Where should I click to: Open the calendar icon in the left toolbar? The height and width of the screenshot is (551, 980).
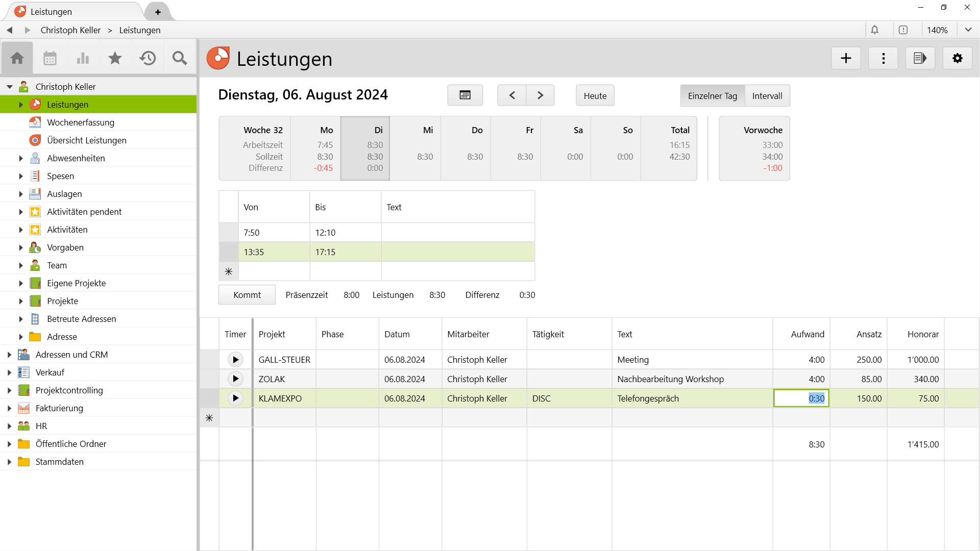click(x=50, y=58)
